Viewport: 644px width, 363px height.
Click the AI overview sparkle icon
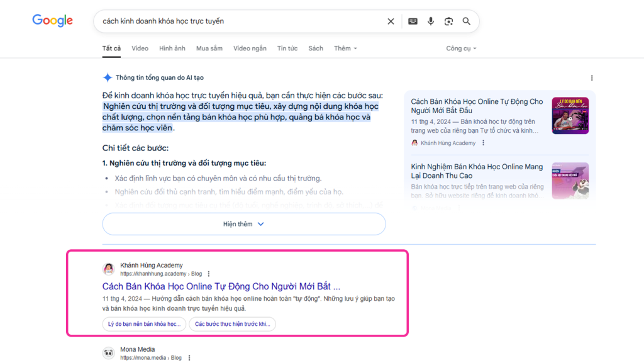108,77
